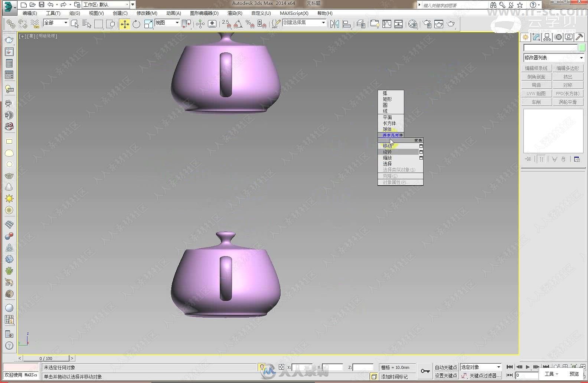Screen dimensions: 588x383
Task: Expand the Undo history dropdown arrow
Action: [57, 5]
